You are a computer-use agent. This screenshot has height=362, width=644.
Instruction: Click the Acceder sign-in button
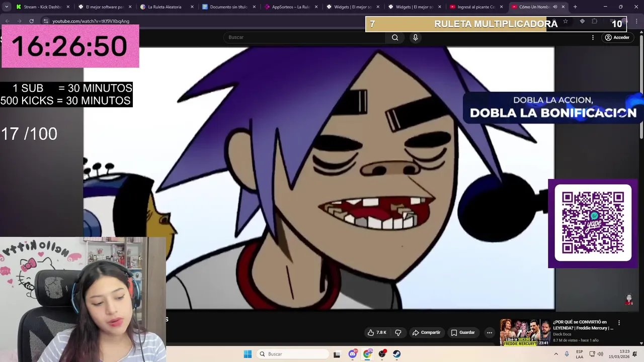pyautogui.click(x=617, y=37)
